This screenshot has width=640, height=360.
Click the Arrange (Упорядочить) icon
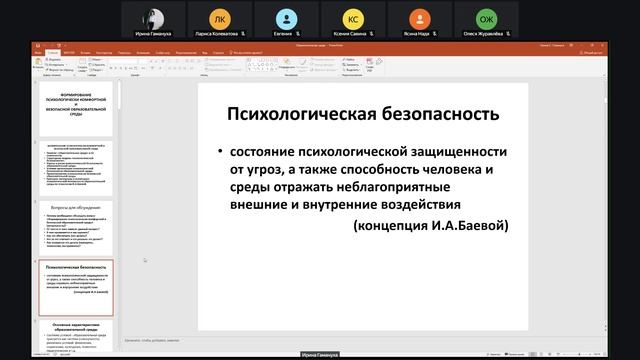pyautogui.click(x=287, y=62)
